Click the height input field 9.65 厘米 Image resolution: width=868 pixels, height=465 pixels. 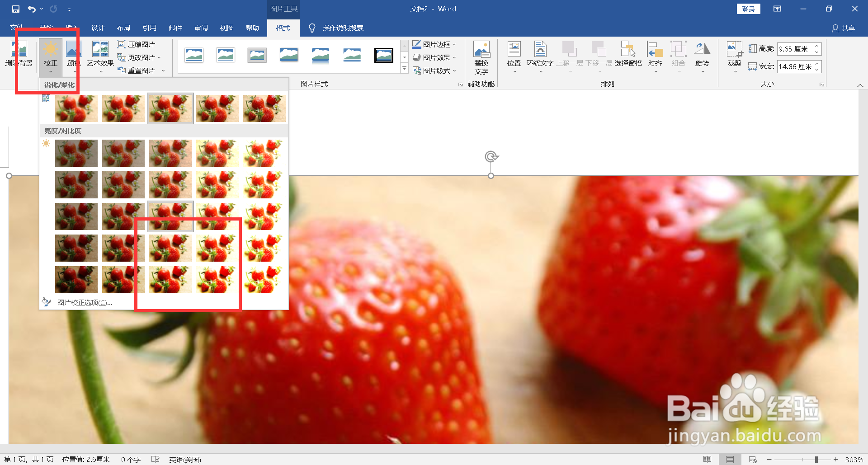[795, 49]
